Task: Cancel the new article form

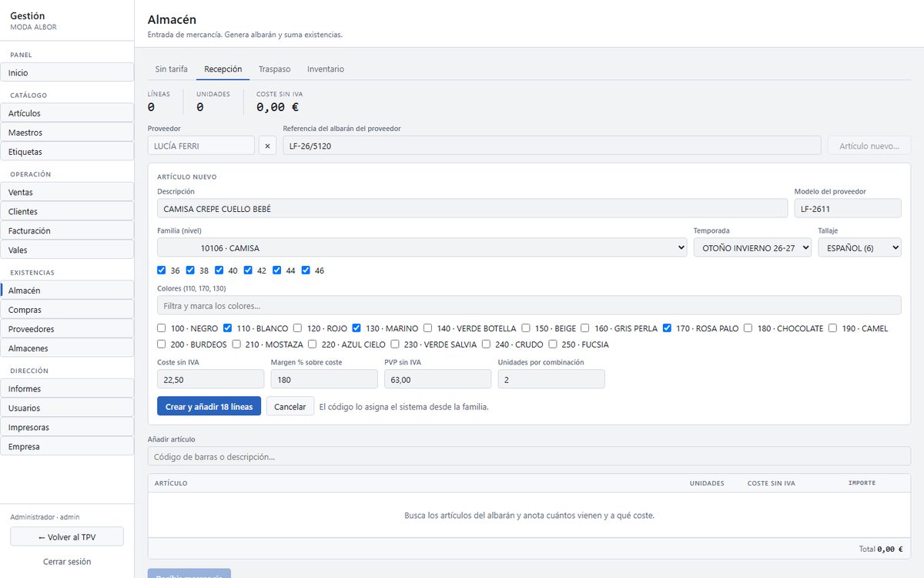Action: (290, 406)
